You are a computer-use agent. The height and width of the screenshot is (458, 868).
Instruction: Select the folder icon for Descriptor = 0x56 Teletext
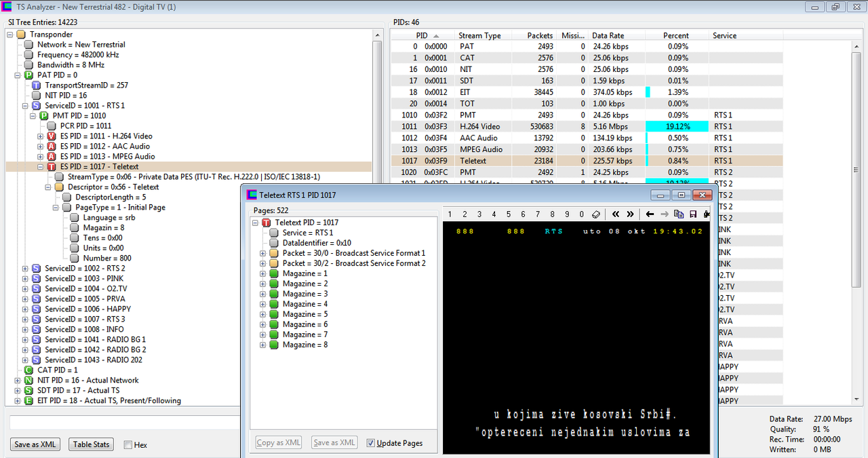click(x=60, y=187)
